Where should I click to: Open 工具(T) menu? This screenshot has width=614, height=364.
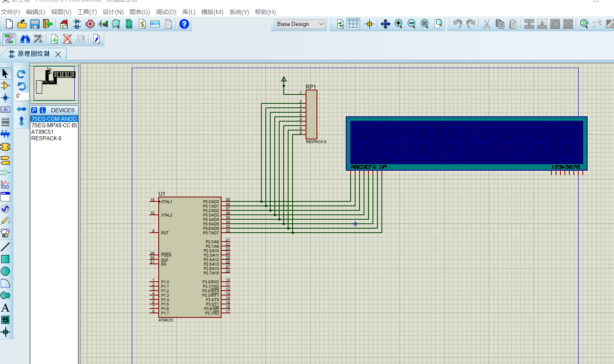click(87, 12)
